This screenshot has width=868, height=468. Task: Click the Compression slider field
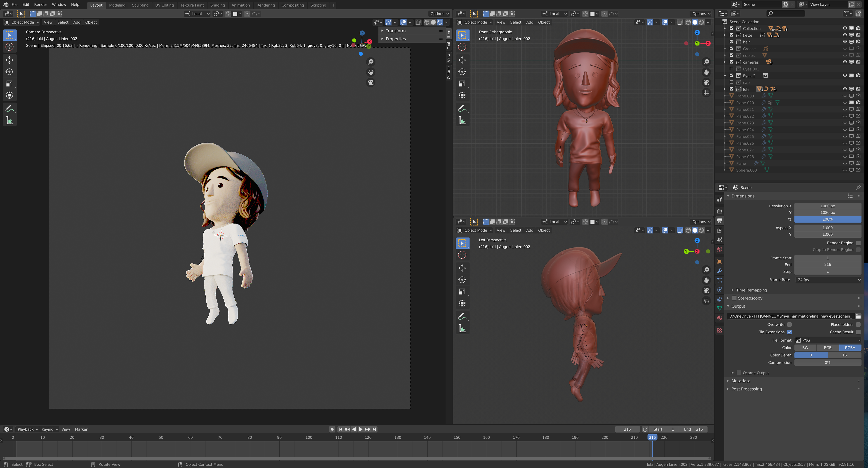[x=827, y=363]
